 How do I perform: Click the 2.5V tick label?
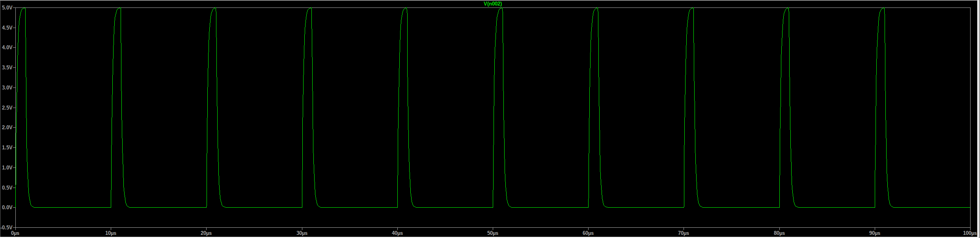tap(7, 108)
